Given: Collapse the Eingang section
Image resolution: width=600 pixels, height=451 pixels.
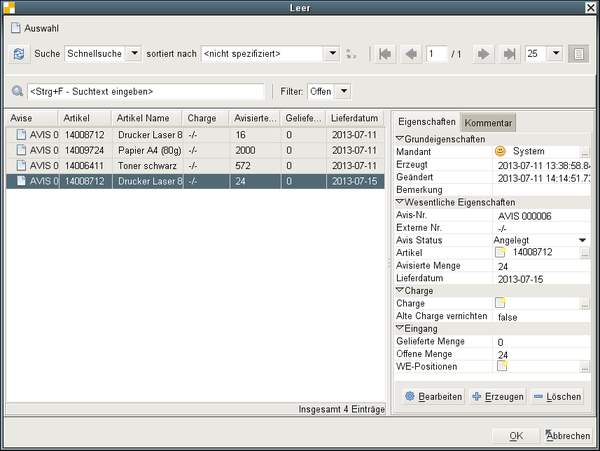Looking at the screenshot, I should click(x=399, y=328).
